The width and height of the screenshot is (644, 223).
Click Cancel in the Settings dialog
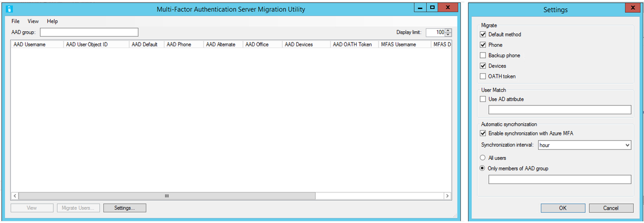click(611, 208)
